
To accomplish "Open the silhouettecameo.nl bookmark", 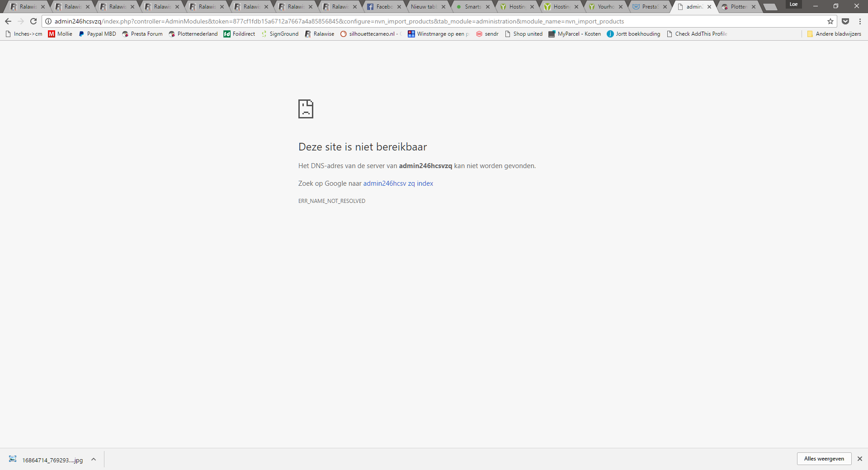I will coord(371,34).
